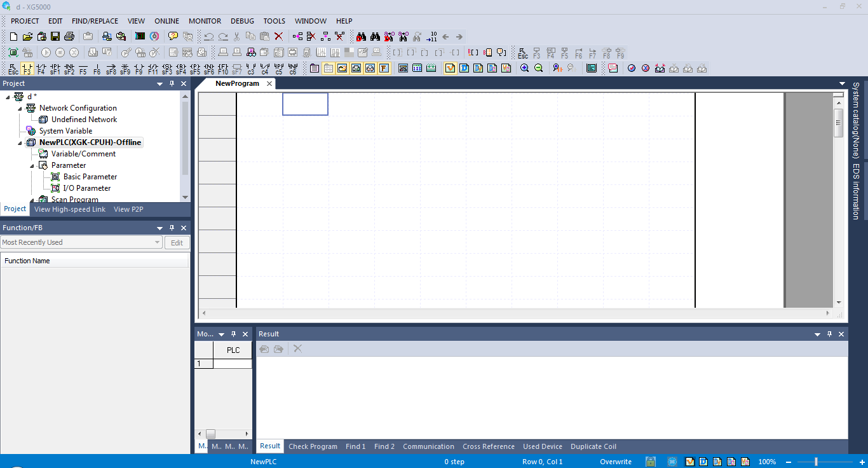This screenshot has height=468, width=868.
Task: Delete with the red X toolbar icon
Action: pos(278,36)
